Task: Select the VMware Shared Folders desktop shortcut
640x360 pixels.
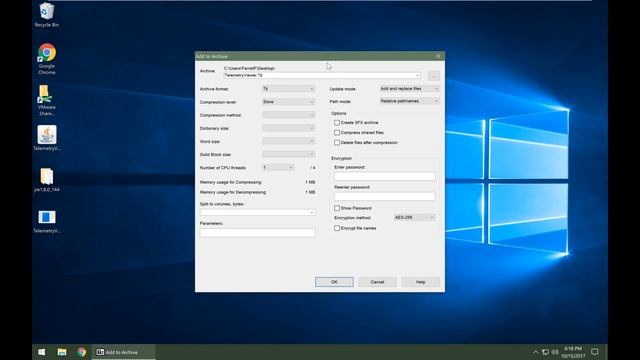Action: point(47,100)
